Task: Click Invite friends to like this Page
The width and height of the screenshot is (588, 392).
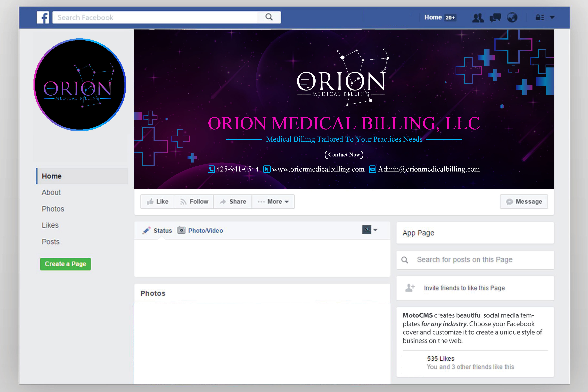Action: point(465,288)
